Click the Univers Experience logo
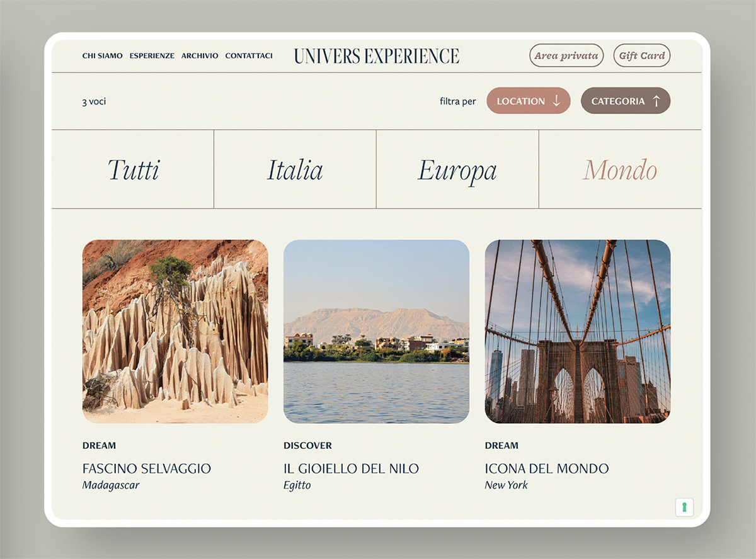756x559 pixels. [x=376, y=56]
